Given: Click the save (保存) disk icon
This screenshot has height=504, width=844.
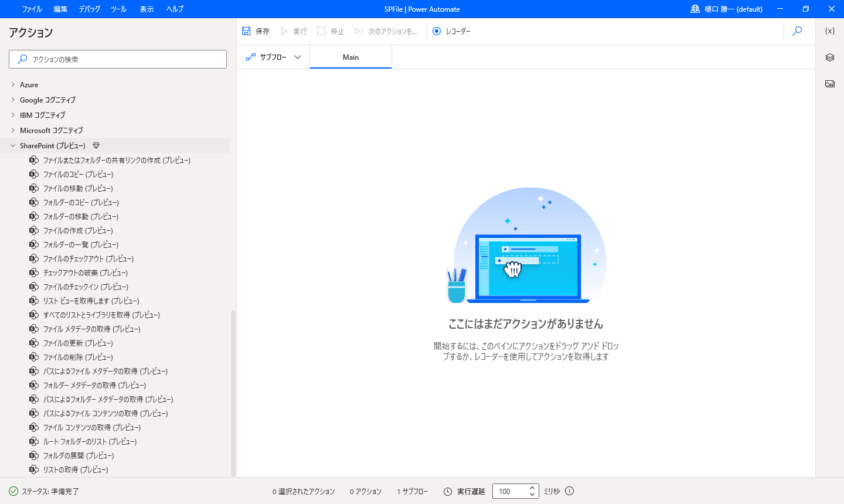Looking at the screenshot, I should point(246,31).
